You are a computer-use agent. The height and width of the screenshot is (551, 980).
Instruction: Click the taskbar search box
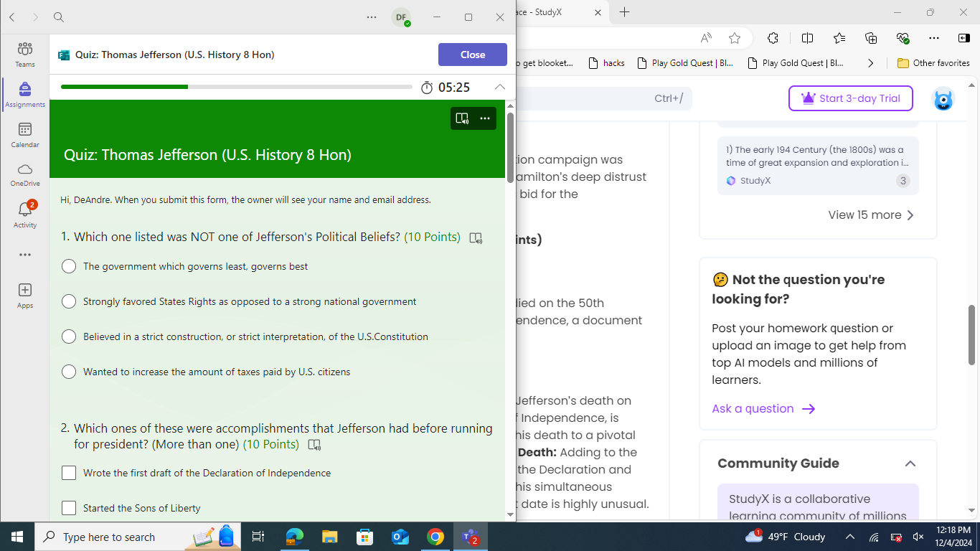tap(136, 537)
